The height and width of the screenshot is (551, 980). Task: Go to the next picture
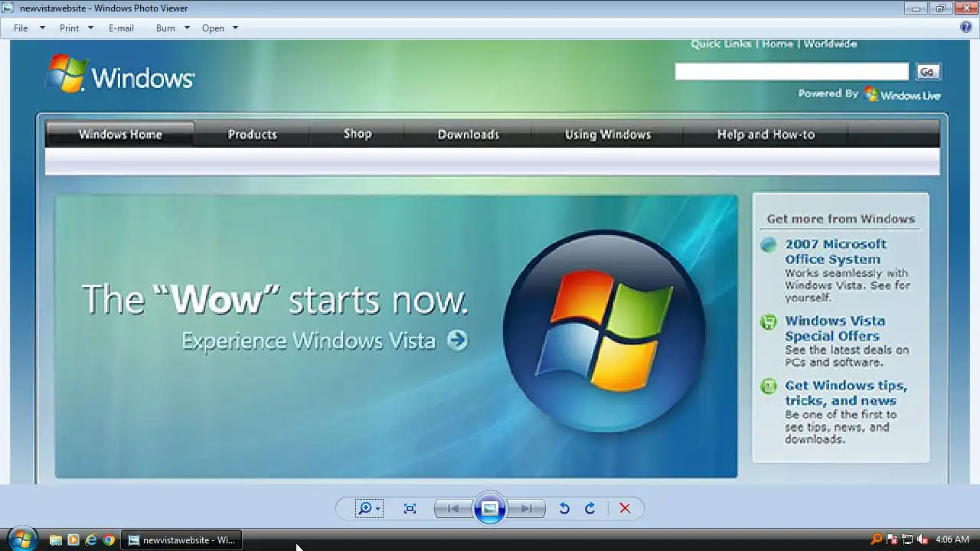[x=526, y=508]
